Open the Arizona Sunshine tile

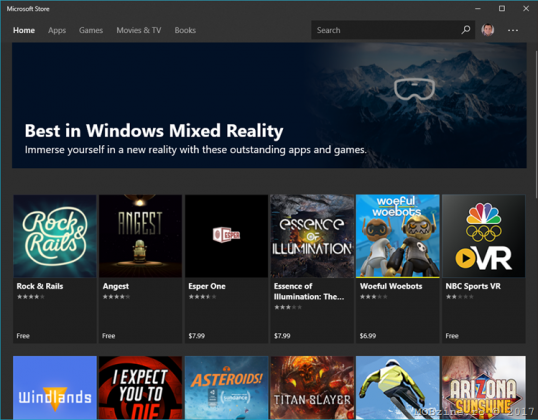click(483, 387)
